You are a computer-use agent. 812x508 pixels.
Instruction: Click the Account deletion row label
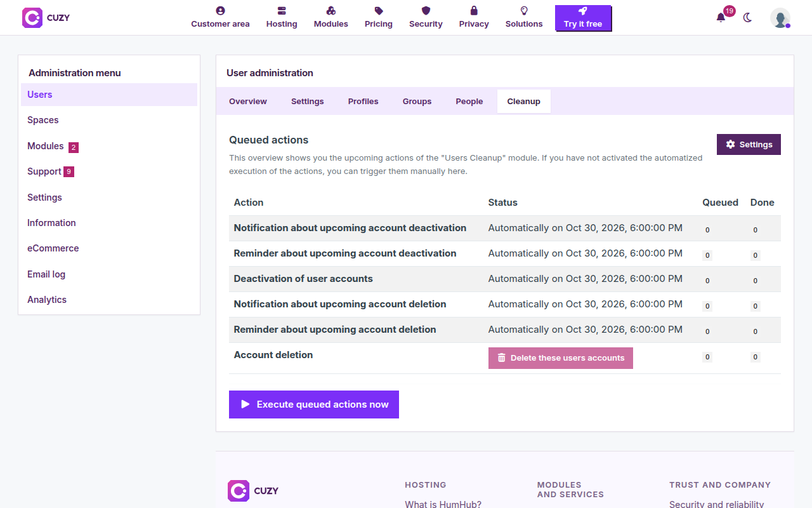point(273,355)
